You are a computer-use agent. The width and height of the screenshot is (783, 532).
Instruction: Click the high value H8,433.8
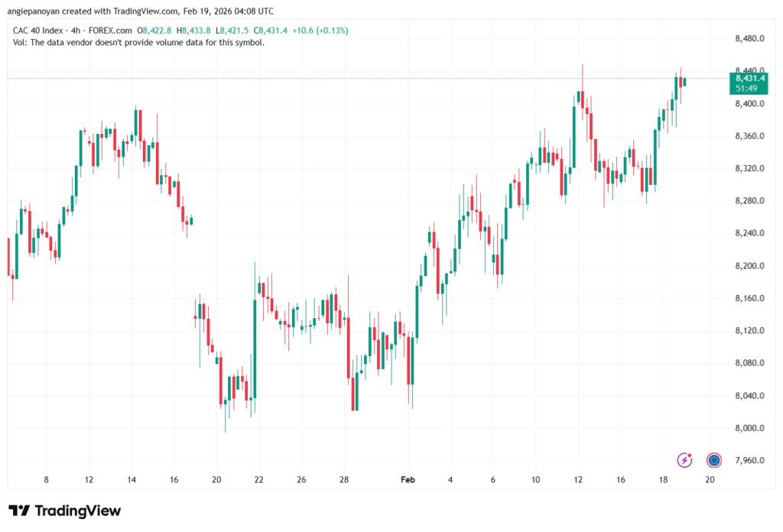[x=197, y=30]
